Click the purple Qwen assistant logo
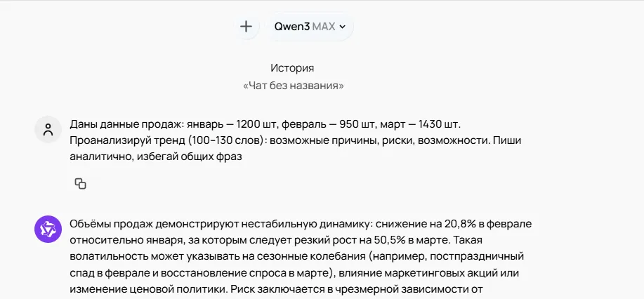This screenshot has height=299, width=644. pos(48,230)
